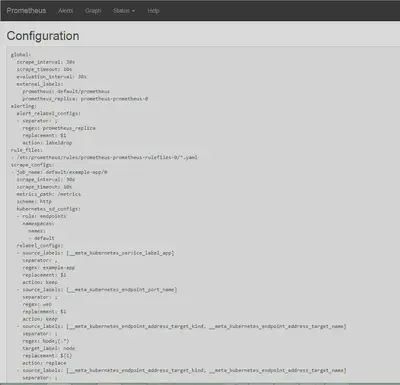The width and height of the screenshot is (400, 385).
Task: Expand the Status dropdown menu
Action: click(x=124, y=11)
